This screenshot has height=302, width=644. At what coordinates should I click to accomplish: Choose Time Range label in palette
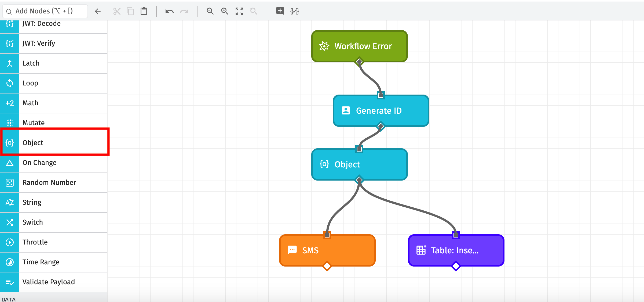click(41, 262)
